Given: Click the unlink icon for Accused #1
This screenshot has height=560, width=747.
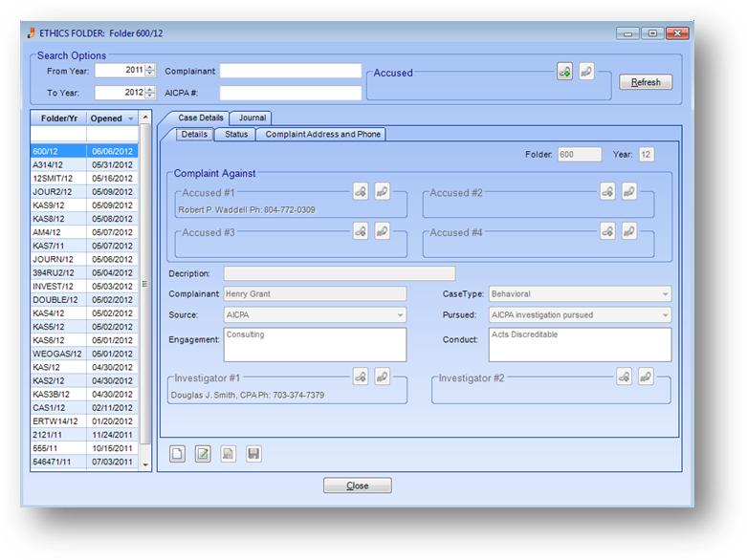Looking at the screenshot, I should (382, 192).
